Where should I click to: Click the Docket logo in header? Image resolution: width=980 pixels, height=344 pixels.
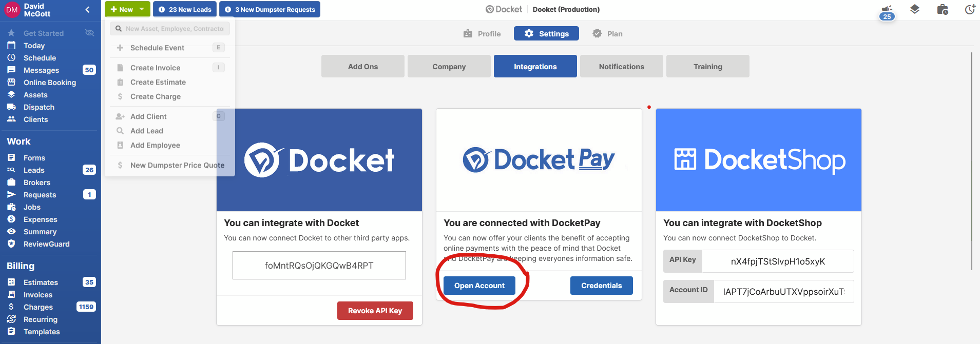[x=504, y=9]
